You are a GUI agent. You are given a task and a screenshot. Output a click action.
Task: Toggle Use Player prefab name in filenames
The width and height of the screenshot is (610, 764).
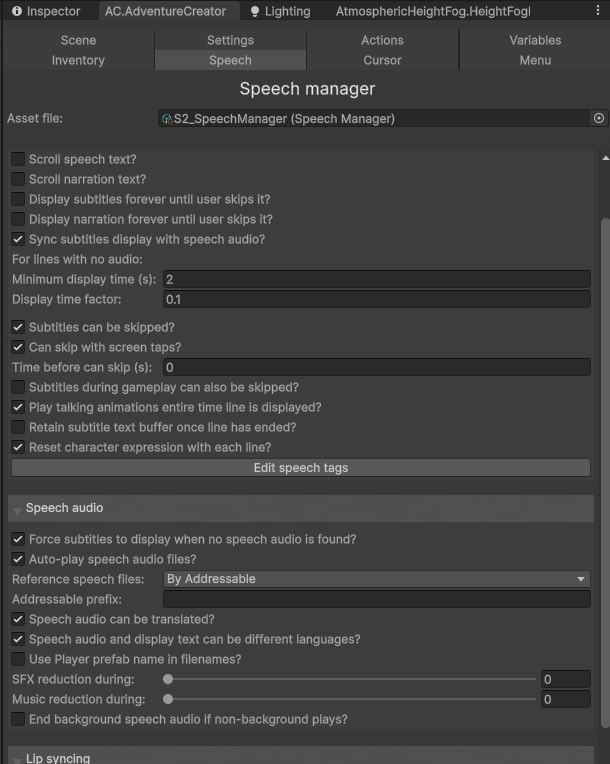(x=18, y=659)
